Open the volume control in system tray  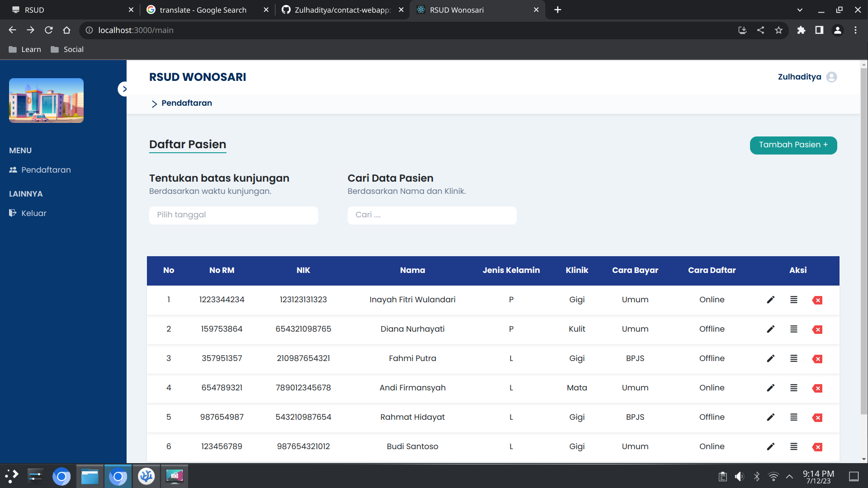click(x=739, y=476)
